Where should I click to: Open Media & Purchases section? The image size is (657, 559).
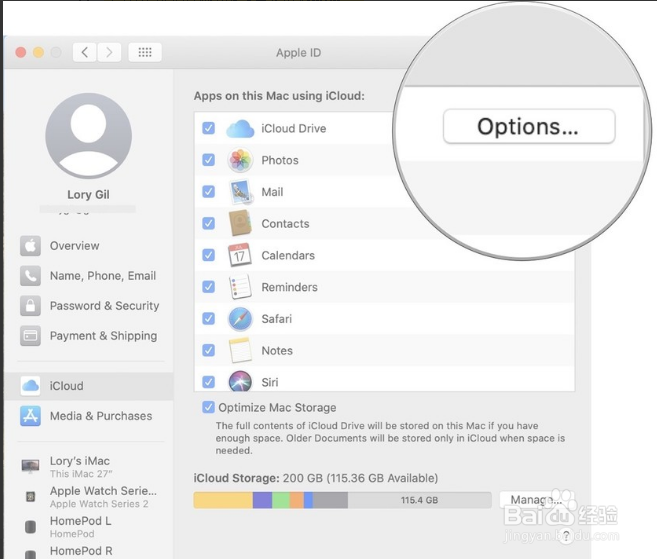[89, 416]
